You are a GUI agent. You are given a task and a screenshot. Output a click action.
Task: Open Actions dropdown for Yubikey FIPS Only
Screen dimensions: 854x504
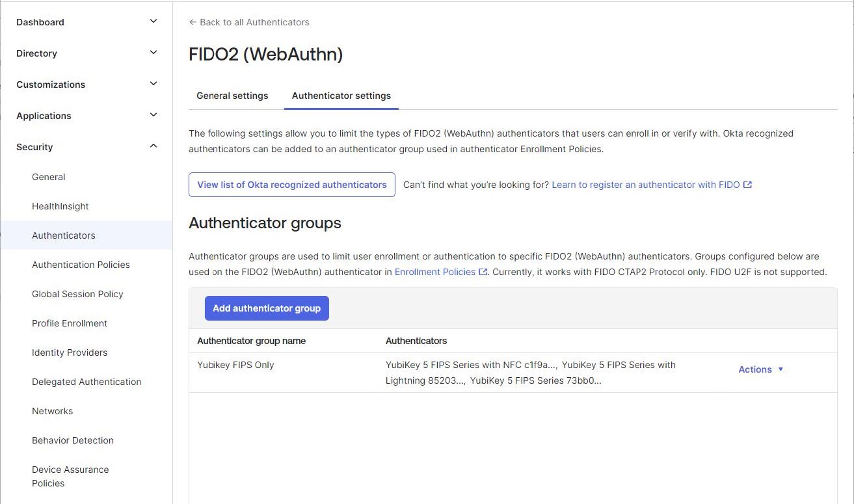[x=760, y=369]
